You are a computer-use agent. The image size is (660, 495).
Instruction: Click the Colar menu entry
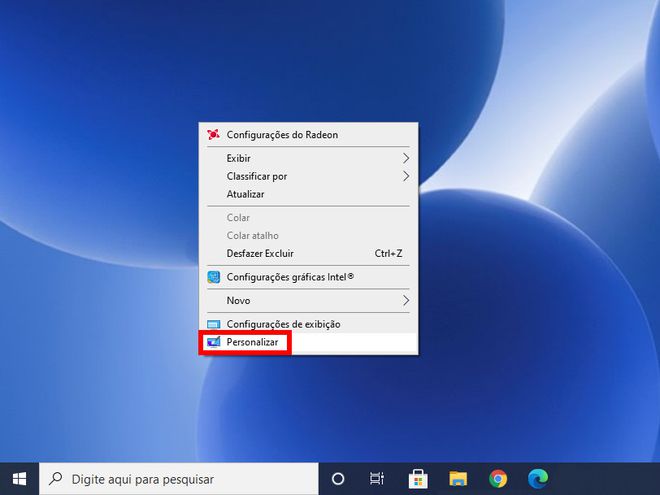pos(309,218)
